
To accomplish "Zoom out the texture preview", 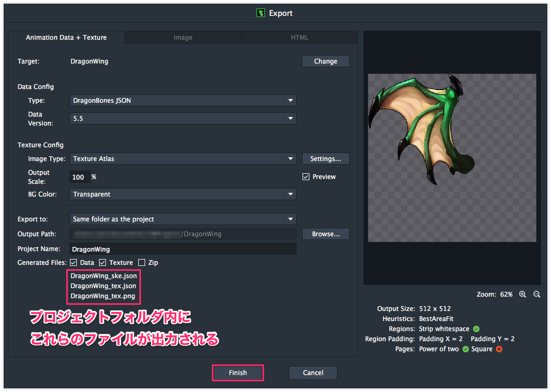I will (537, 295).
